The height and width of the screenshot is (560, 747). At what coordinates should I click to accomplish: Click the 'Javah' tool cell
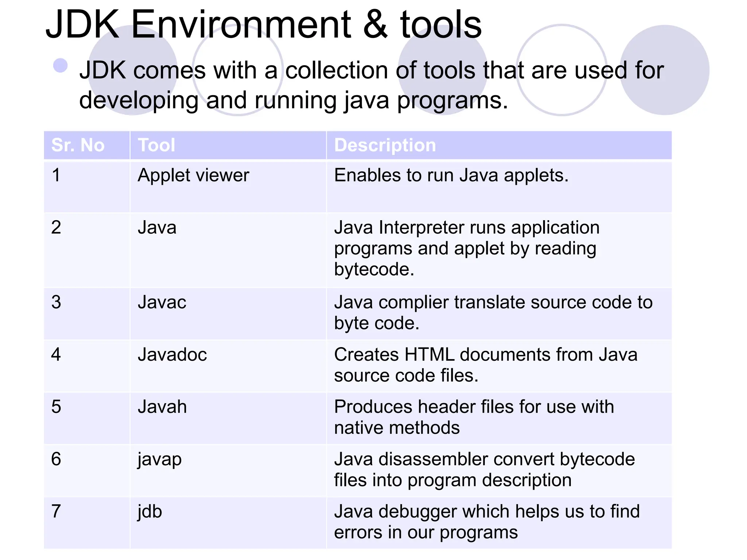point(162,407)
